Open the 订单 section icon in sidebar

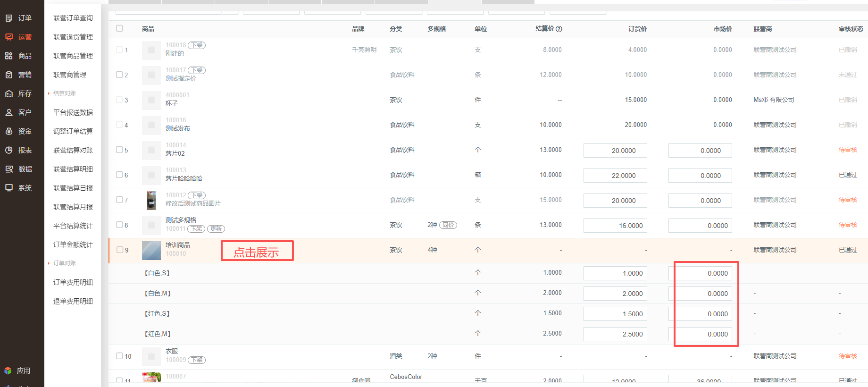[9, 18]
